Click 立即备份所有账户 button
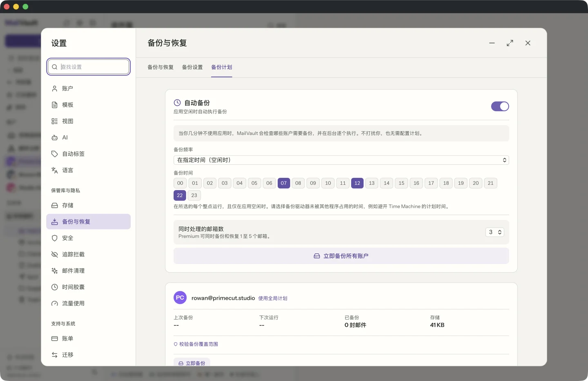This screenshot has height=381, width=588. click(x=341, y=256)
